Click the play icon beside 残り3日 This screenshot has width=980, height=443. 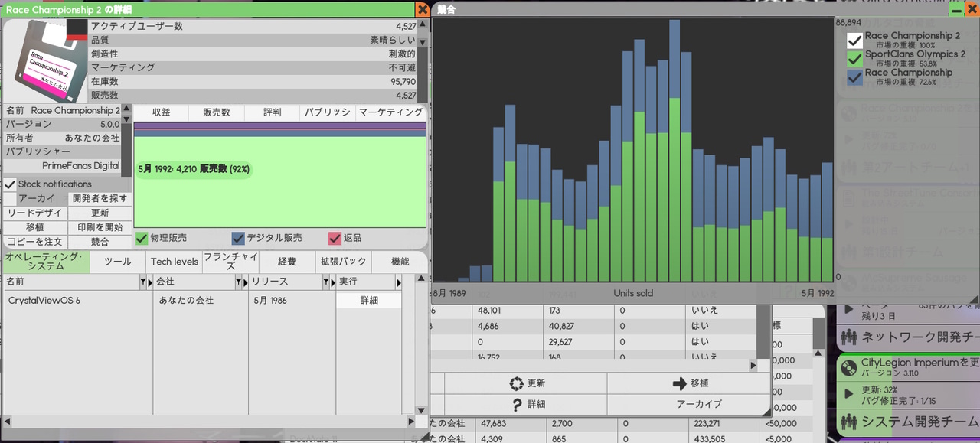[x=848, y=310]
